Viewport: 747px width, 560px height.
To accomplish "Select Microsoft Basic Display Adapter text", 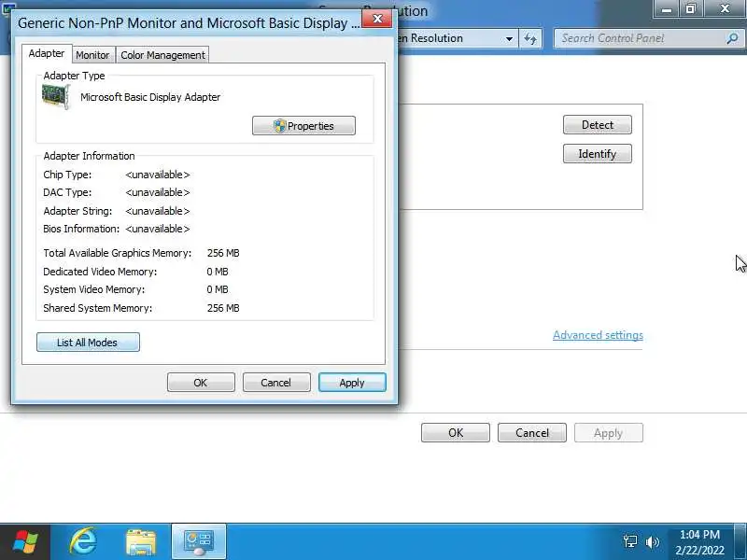I will coord(150,97).
